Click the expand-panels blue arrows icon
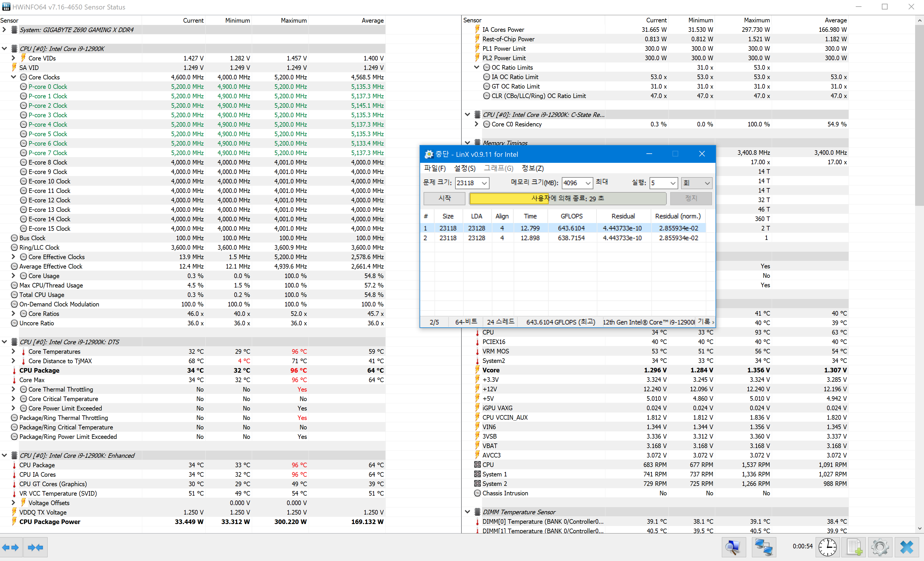Viewport: 924px width, 561px height. coord(11,548)
